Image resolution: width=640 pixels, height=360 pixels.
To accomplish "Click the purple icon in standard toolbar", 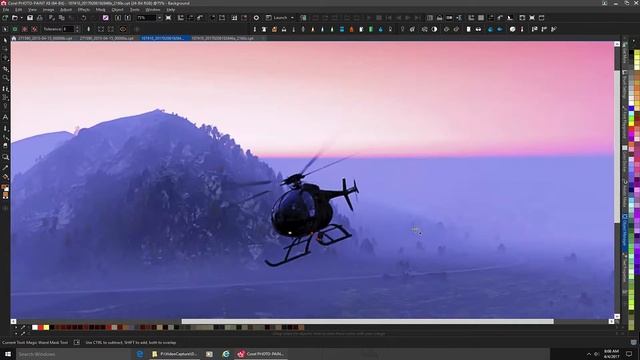I will (x=106, y=18).
